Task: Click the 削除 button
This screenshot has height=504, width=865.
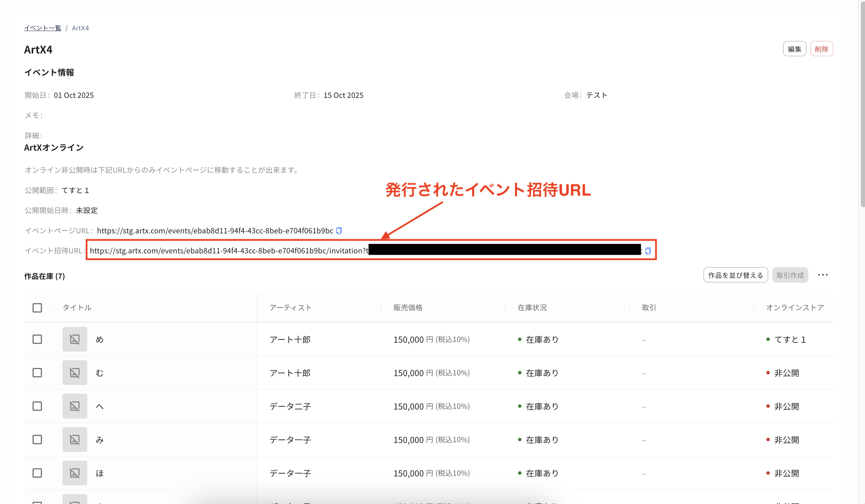Action: 822,49
